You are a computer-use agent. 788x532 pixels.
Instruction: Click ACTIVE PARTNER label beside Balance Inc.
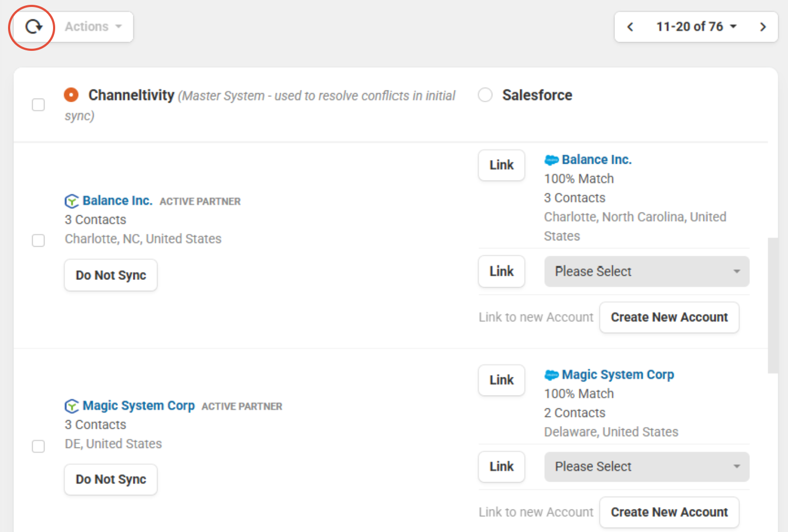click(x=200, y=202)
